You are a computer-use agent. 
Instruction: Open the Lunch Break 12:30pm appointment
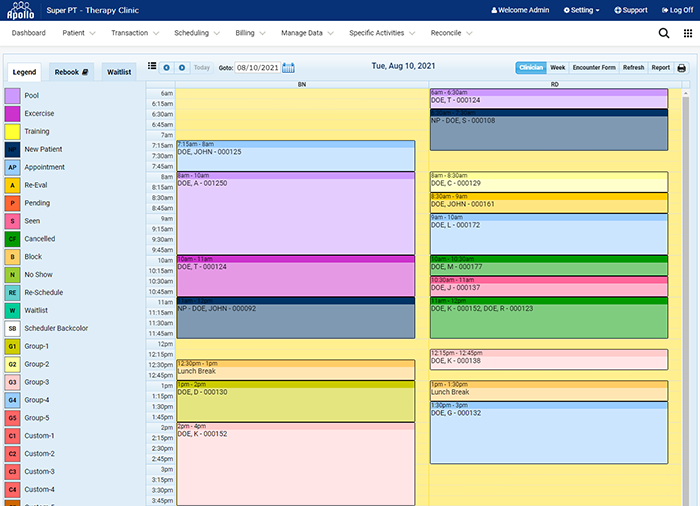pyautogui.click(x=295, y=370)
